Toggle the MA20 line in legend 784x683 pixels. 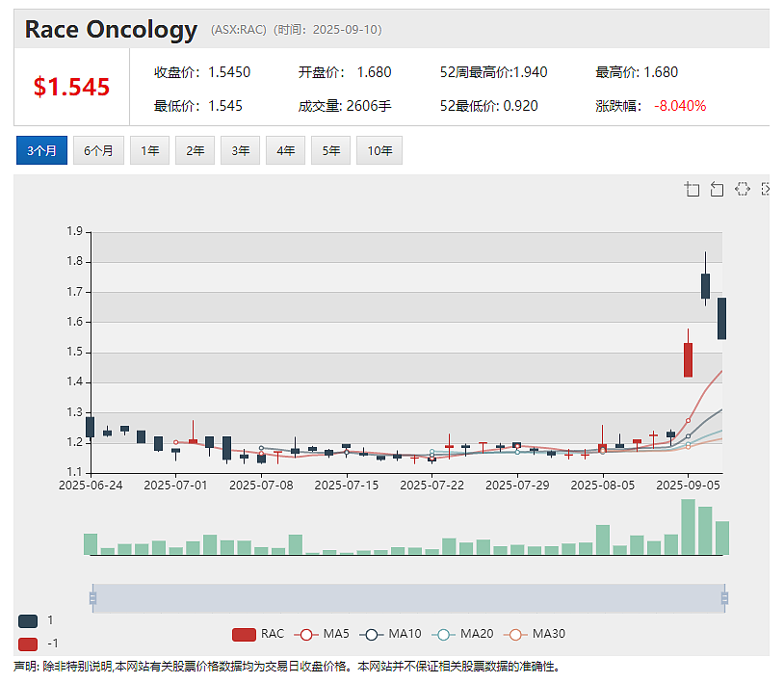(x=462, y=634)
